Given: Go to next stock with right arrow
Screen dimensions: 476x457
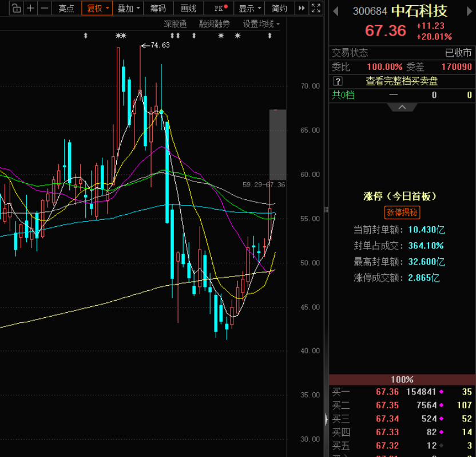Looking at the screenshot, I should (469, 11).
